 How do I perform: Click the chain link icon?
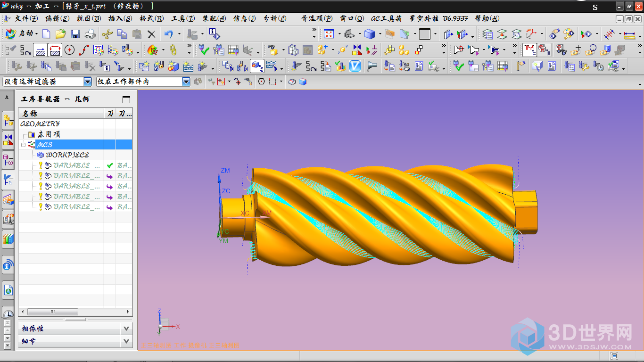coord(173,50)
